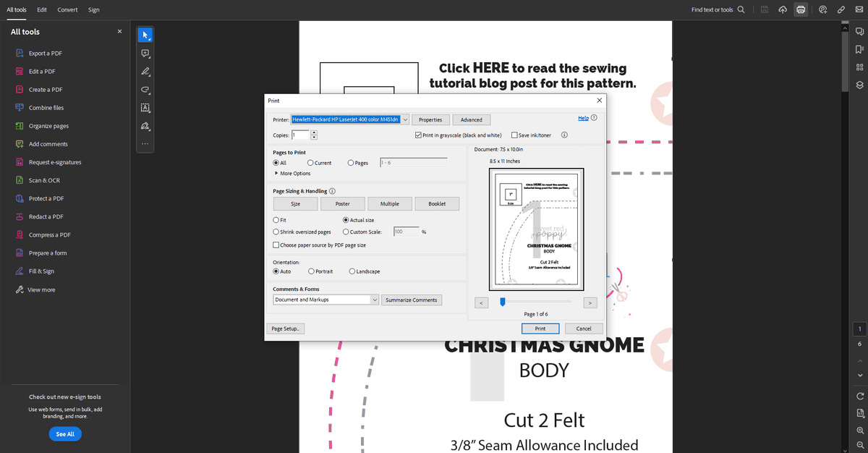Select the arrow selection tool
Viewport: 868px width, 453px height.
[145, 35]
